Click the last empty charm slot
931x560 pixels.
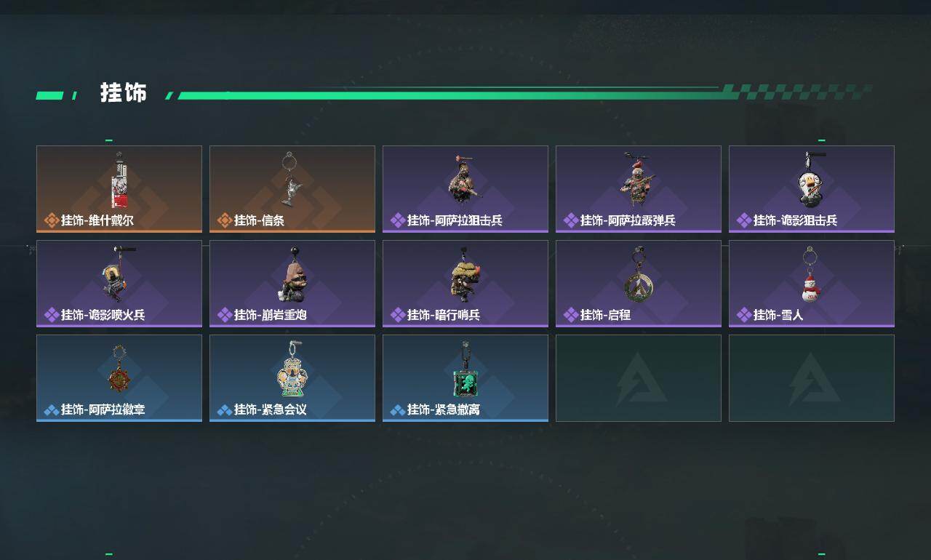tap(812, 378)
